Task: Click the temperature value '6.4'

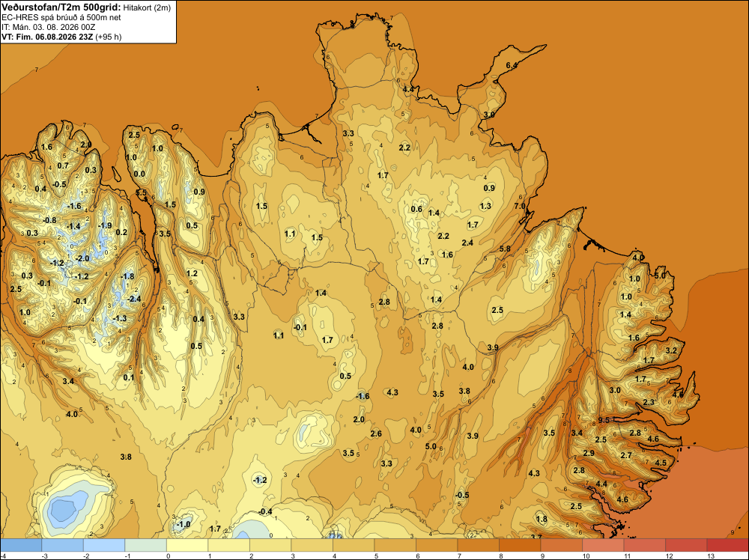Action: tap(512, 65)
